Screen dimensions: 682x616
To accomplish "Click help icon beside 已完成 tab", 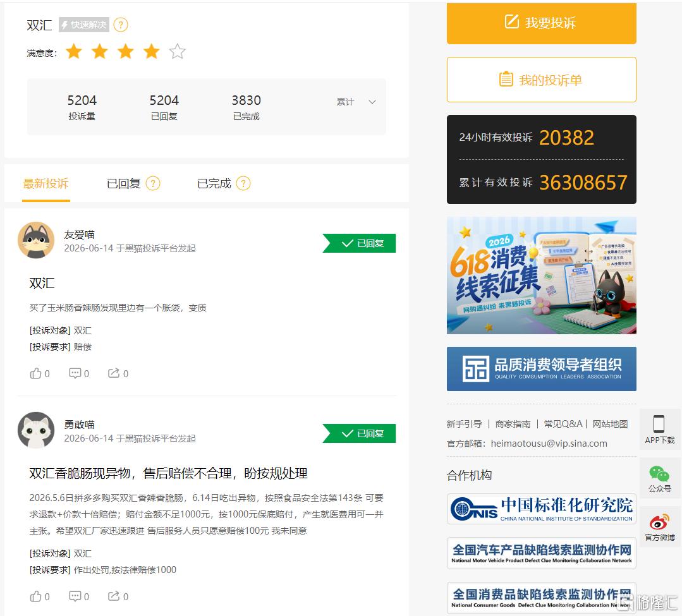I will pos(243,183).
